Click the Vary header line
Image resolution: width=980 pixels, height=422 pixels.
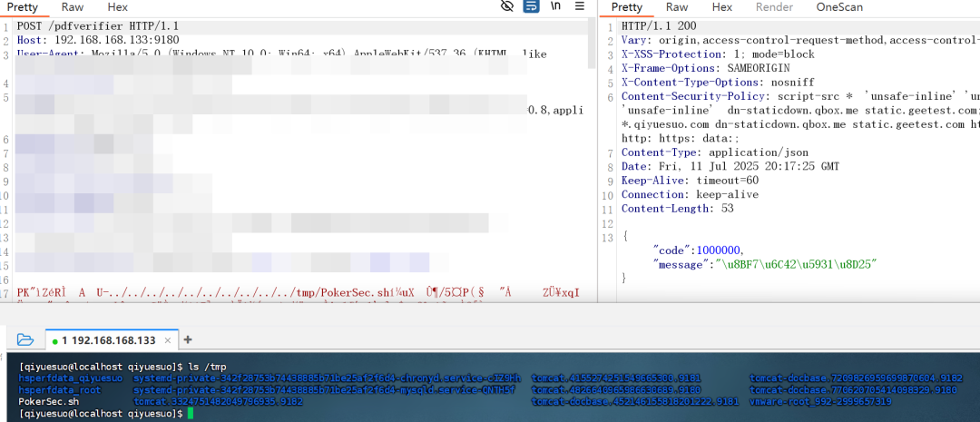[x=800, y=40]
